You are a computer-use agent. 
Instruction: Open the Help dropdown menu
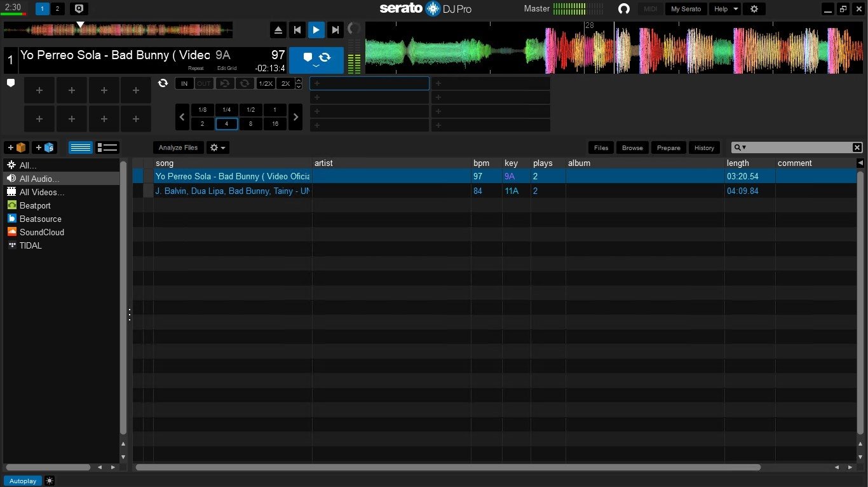[x=725, y=9]
